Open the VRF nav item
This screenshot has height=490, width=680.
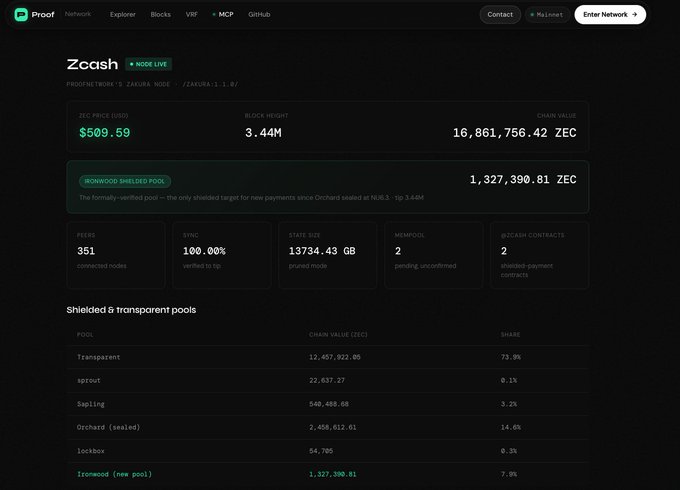click(x=192, y=15)
